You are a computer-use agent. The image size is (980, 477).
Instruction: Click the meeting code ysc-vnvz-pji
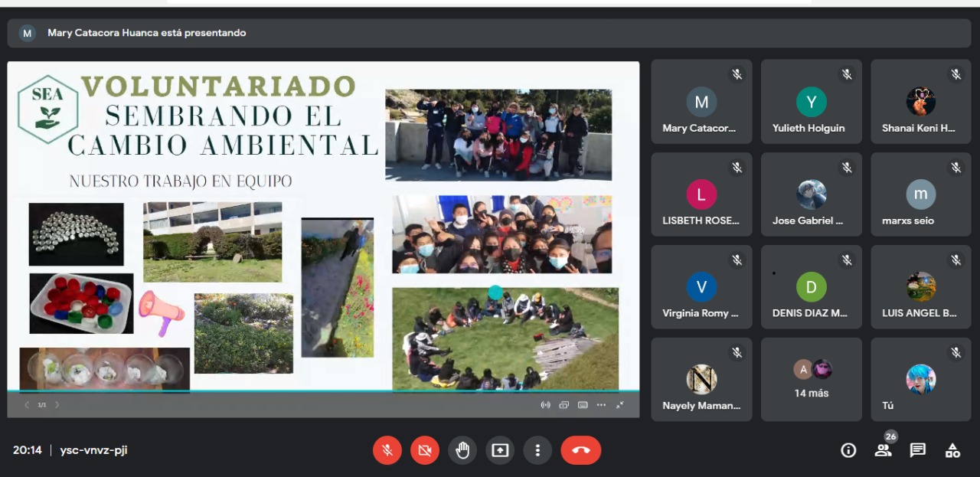(x=93, y=450)
